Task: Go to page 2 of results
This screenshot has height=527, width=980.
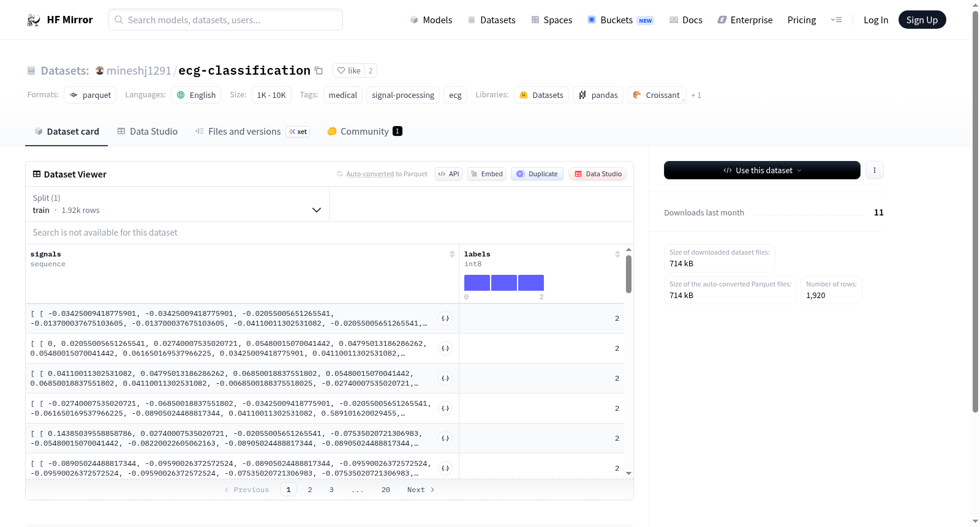Action: [310, 490]
